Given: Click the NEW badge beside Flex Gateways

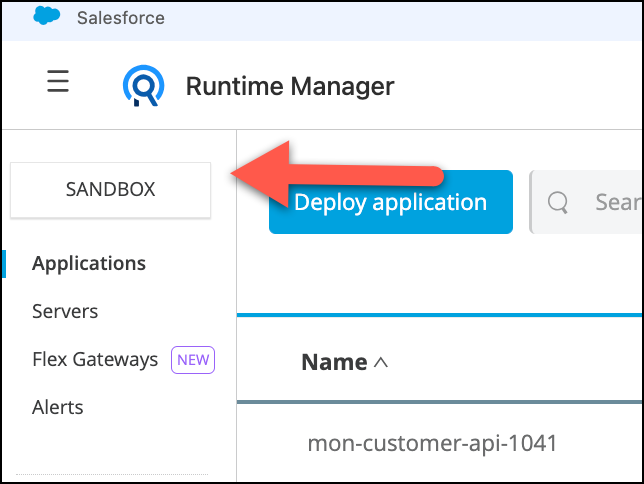Looking at the screenshot, I should (x=194, y=360).
